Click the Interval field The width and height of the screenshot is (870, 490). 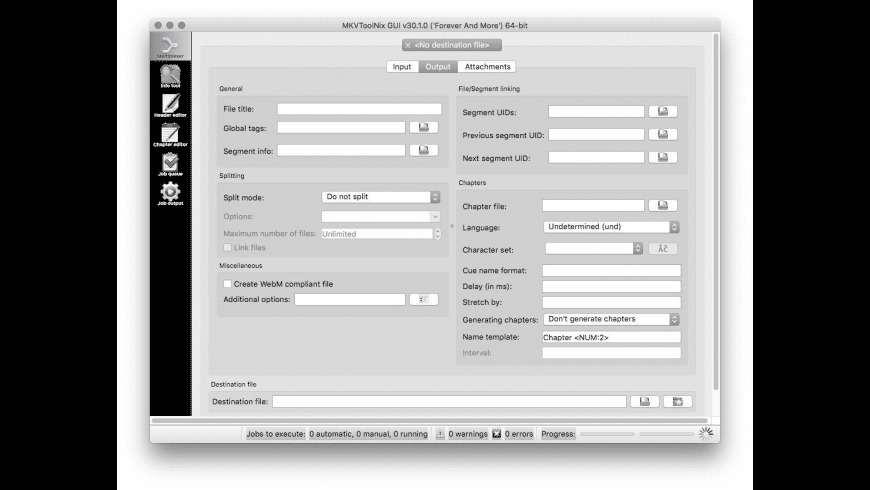coord(611,352)
